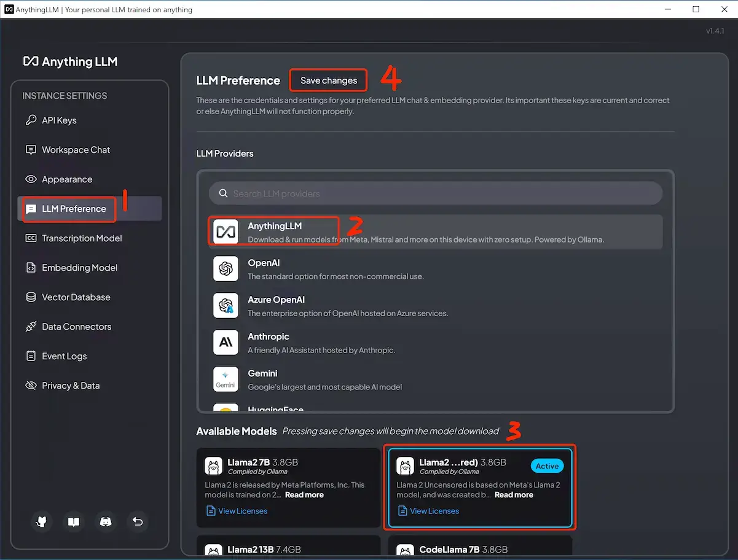Expand Read more on Llama2 Uncensored card
738x560 pixels.
point(514,495)
